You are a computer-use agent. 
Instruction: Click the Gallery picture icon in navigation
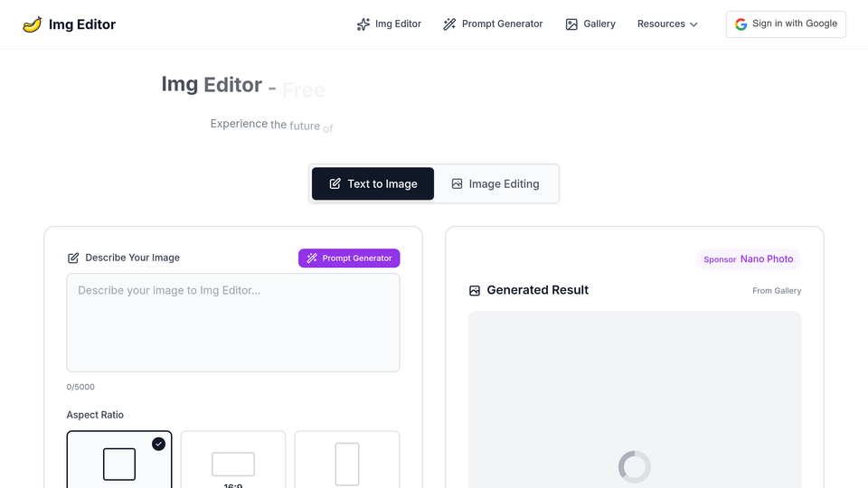pyautogui.click(x=571, y=24)
